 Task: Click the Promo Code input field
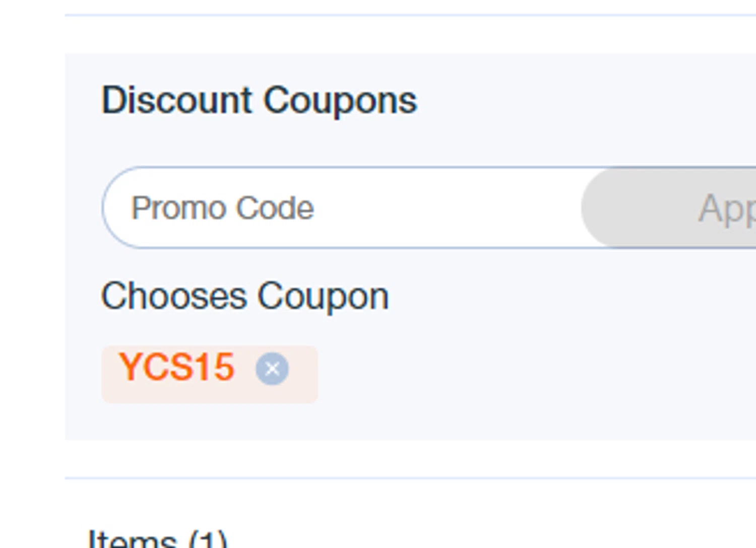343,208
